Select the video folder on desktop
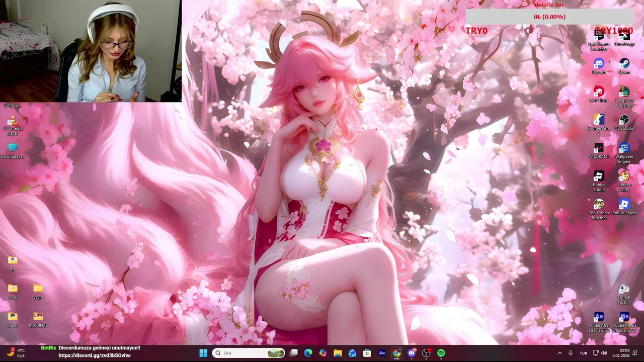The width and height of the screenshot is (644, 362). (13, 319)
